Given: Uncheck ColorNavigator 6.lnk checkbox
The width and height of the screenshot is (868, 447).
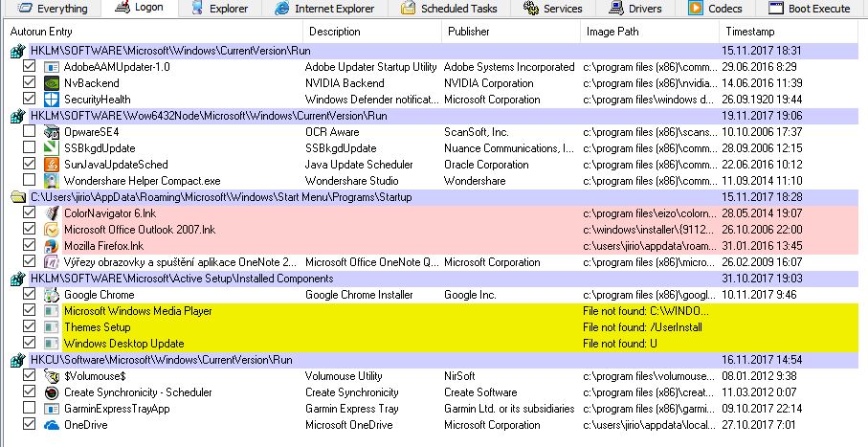Looking at the screenshot, I should tap(29, 212).
